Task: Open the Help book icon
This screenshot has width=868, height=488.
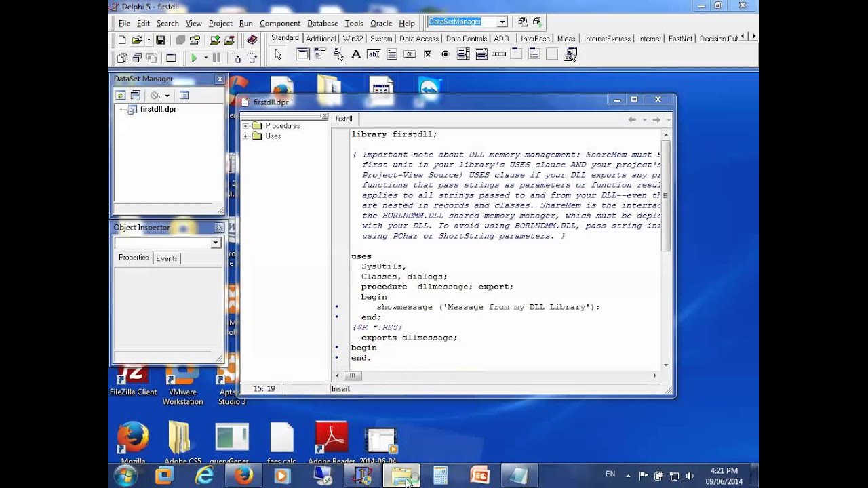Action: coord(252,40)
